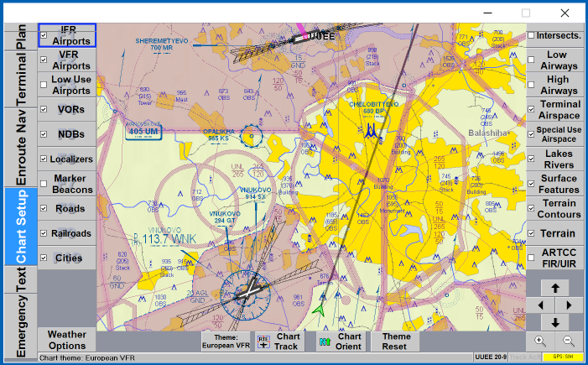Pan the chart right with the arrow
The width and height of the screenshot is (588, 365).
point(570,305)
